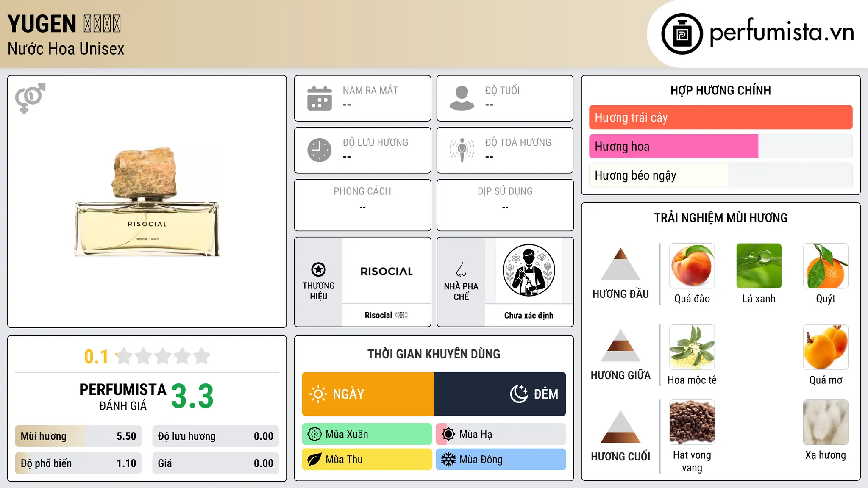Click the Hương cuối pyramid icon
This screenshot has height=488, width=868.
(620, 427)
